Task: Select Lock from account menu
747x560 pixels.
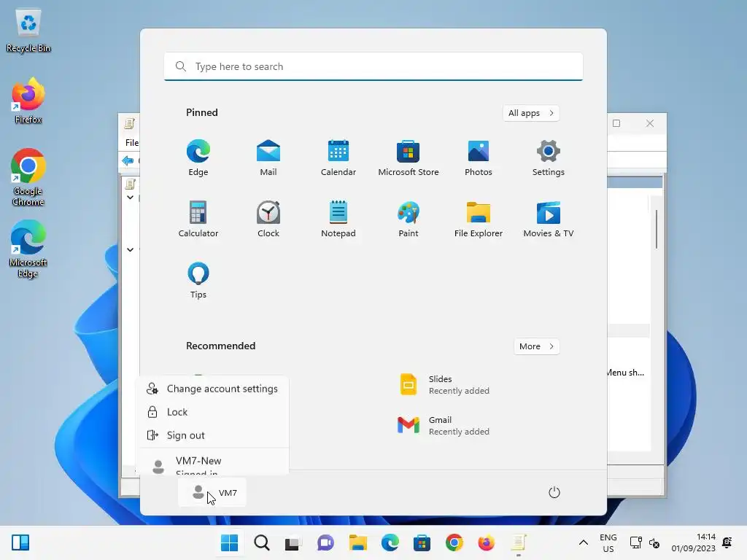Action: pos(212,412)
